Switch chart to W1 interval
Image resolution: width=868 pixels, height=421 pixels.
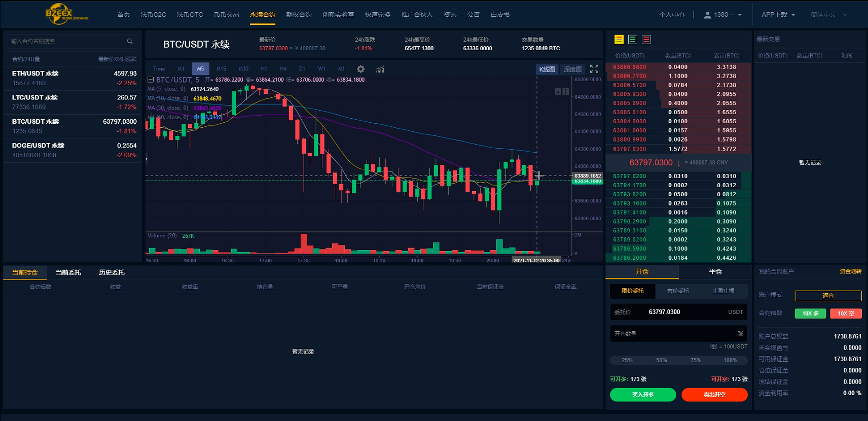click(321, 69)
